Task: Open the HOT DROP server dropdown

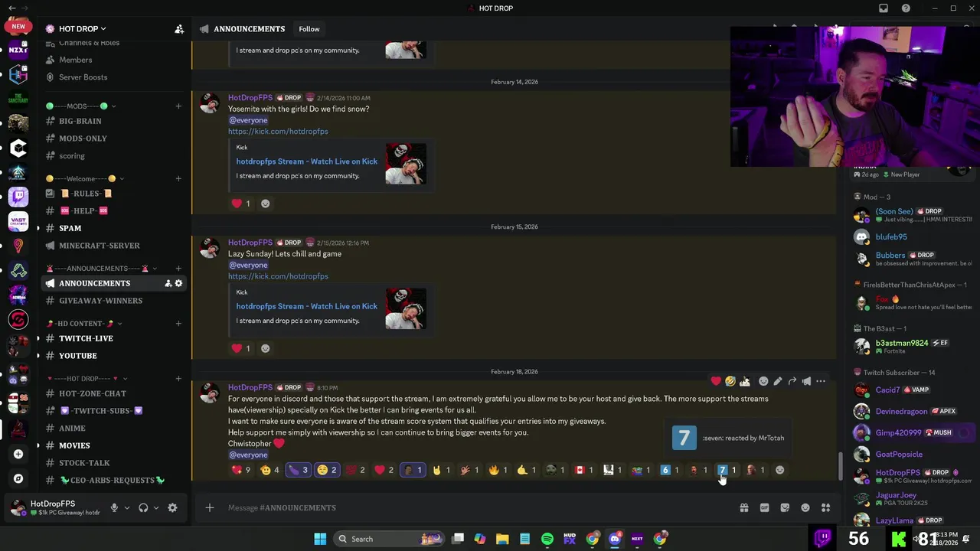Action: (x=82, y=29)
